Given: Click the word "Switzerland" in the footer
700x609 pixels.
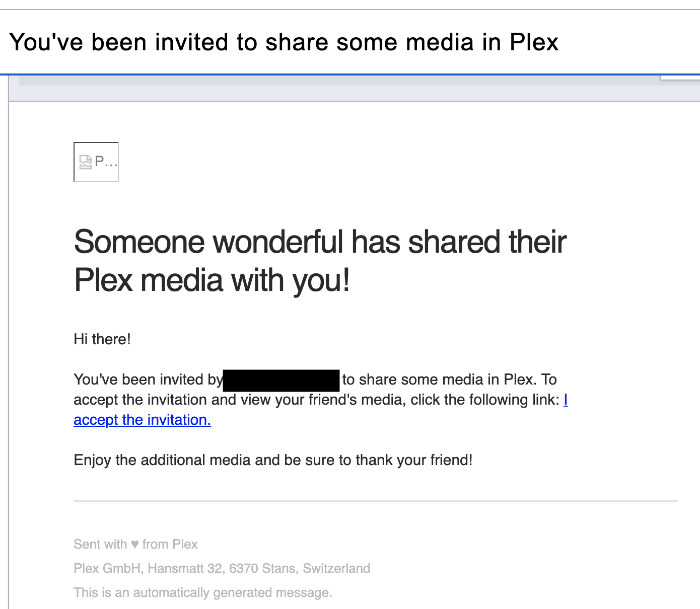Looking at the screenshot, I should coord(336,568).
